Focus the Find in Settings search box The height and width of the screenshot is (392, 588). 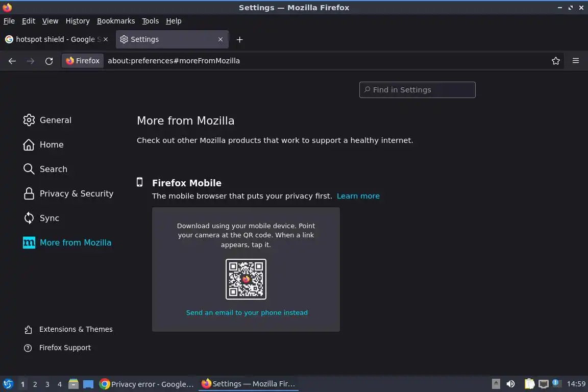pos(417,90)
